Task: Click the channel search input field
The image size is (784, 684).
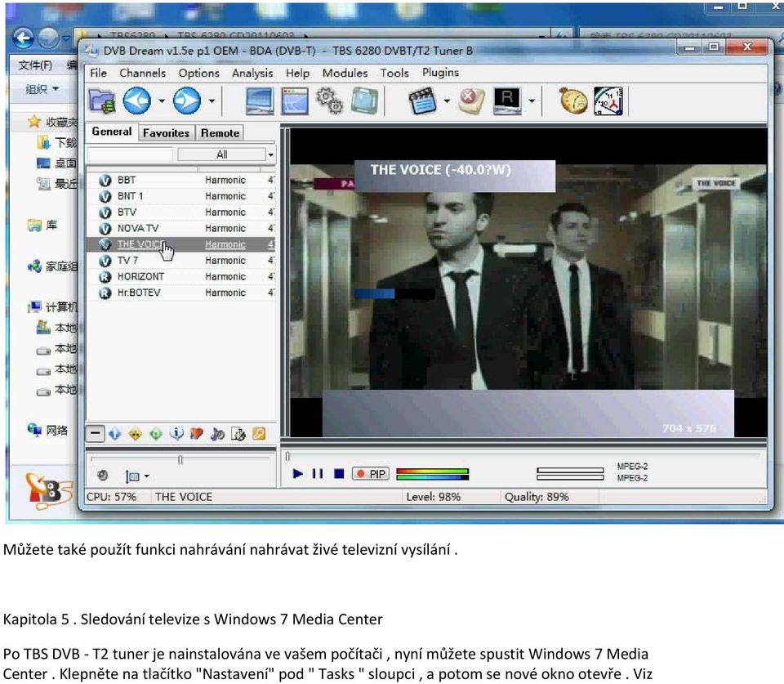Action: pos(130,154)
